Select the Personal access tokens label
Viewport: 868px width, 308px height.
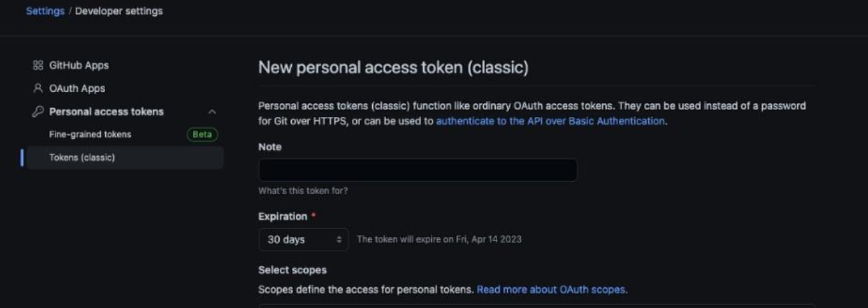tap(106, 111)
